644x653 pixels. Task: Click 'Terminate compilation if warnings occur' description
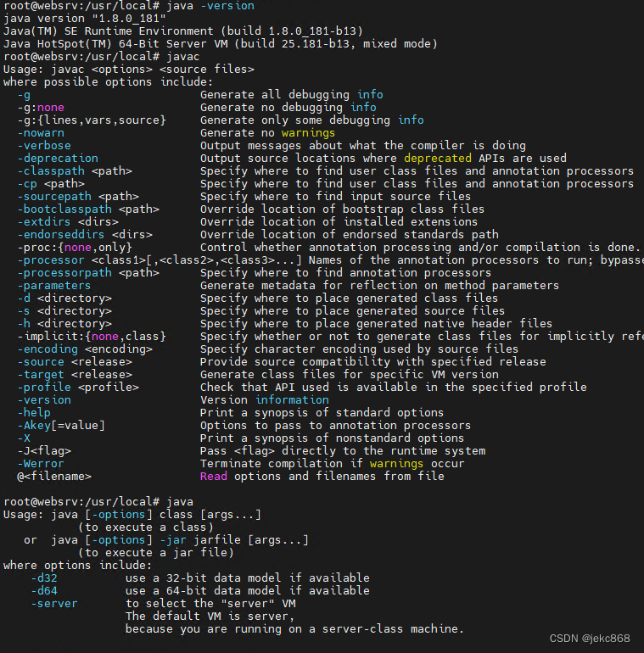pos(332,464)
